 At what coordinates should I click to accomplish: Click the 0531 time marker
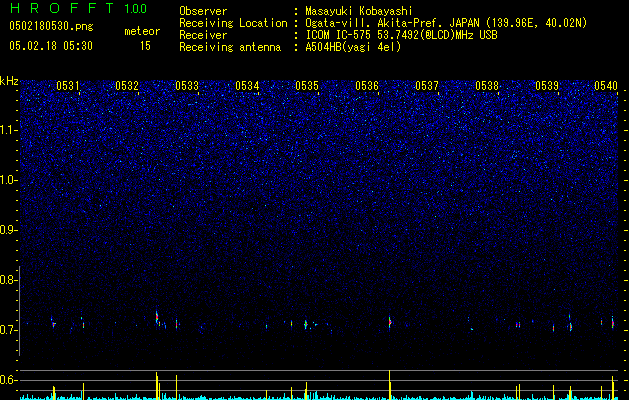click(67, 86)
